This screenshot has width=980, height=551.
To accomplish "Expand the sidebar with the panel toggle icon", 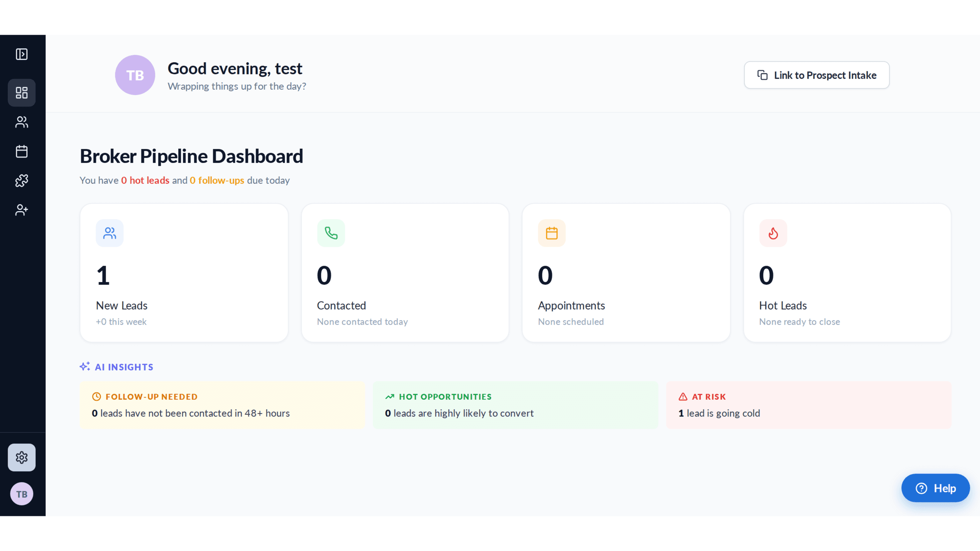I will point(22,54).
